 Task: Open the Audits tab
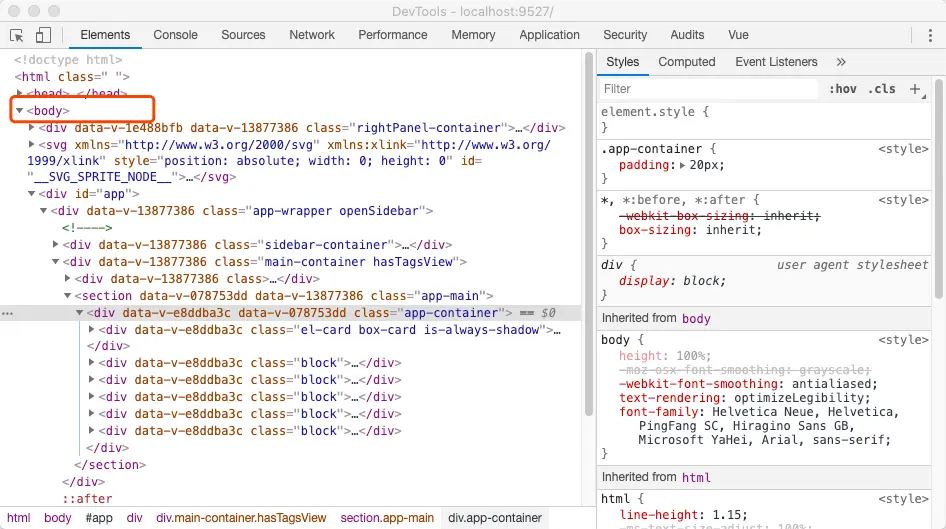(x=687, y=35)
